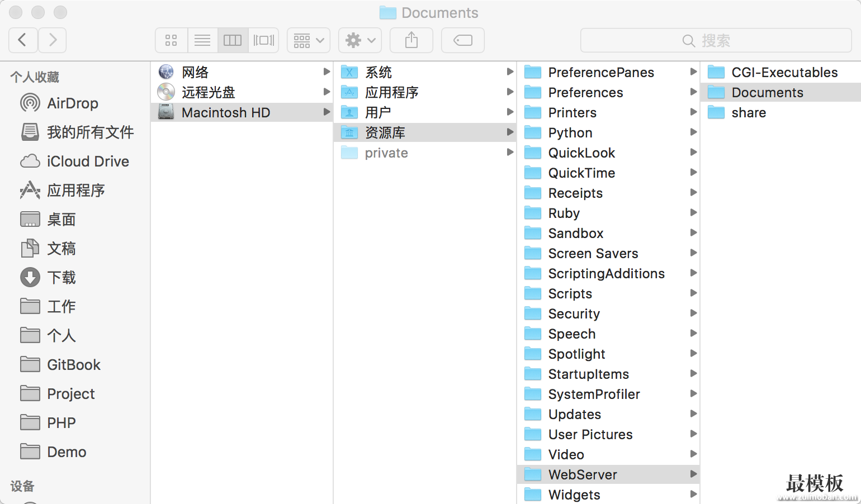The width and height of the screenshot is (861, 504).
Task: Select the Sandbox folder
Action: pos(609,233)
